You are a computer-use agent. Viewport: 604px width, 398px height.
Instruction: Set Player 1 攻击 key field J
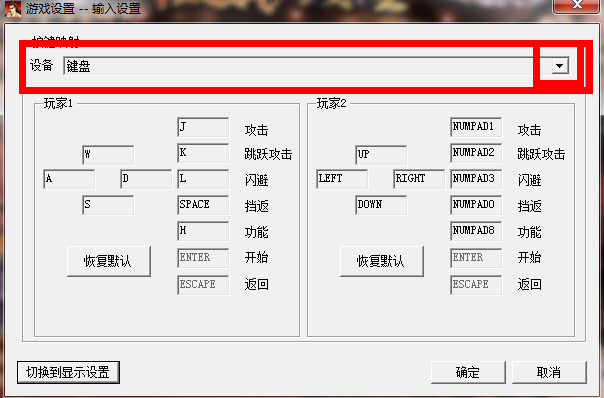point(203,127)
